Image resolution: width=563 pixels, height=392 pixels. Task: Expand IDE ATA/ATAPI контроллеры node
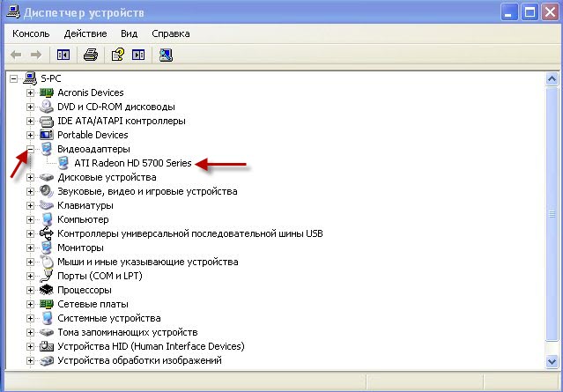31,121
